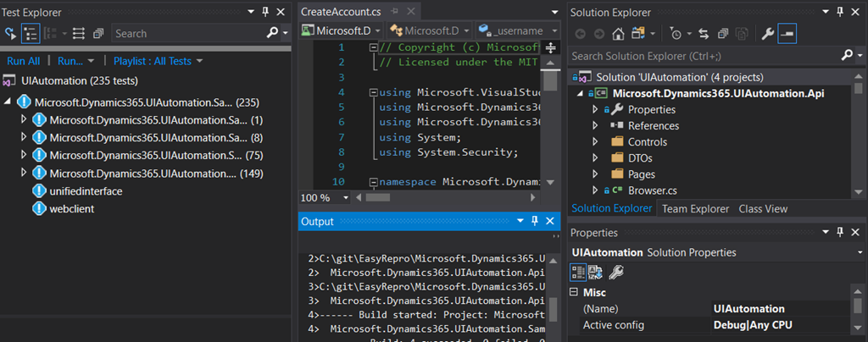This screenshot has width=868, height=342.
Task: Select the DTOs folder
Action: [640, 158]
